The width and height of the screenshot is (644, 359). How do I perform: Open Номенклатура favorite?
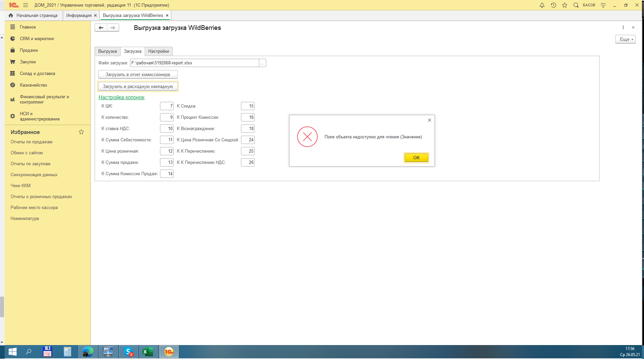point(25,219)
